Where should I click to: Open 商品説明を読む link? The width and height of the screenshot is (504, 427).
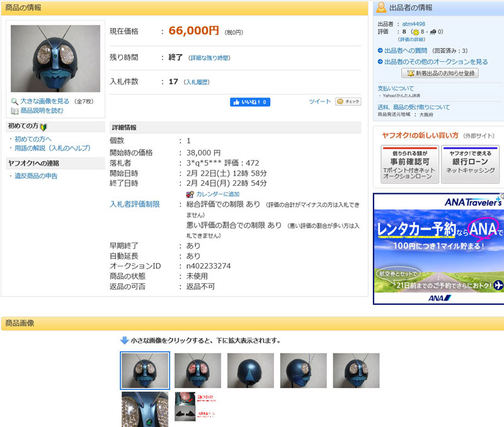(42, 110)
